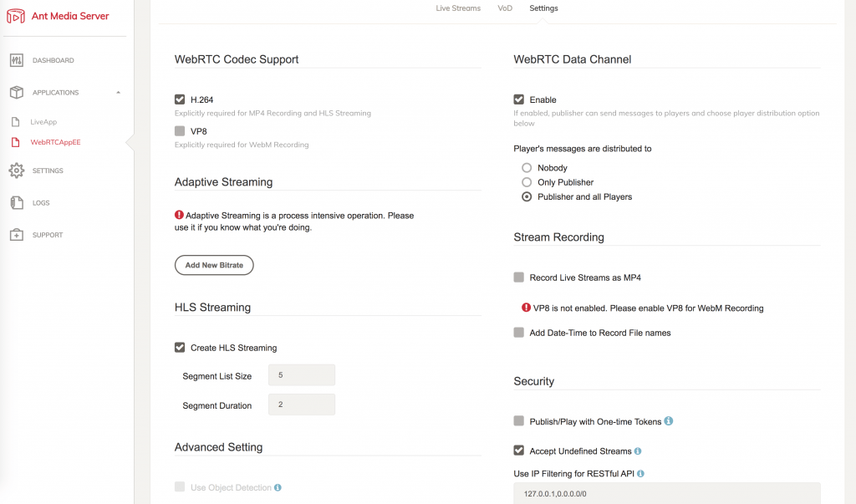Click the Add New Bitrate button

coord(214,265)
